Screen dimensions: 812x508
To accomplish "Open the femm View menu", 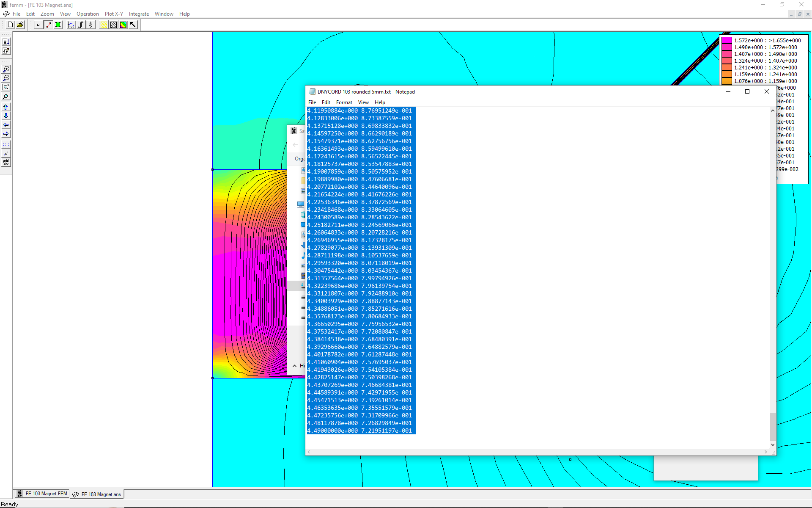I will [x=65, y=14].
